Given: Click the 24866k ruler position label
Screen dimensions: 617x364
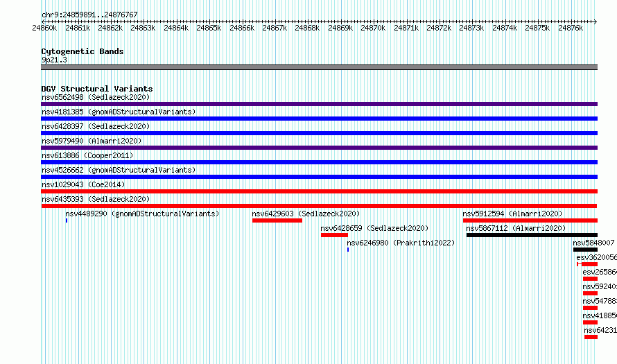Looking at the screenshot, I should pyautogui.click(x=242, y=28).
